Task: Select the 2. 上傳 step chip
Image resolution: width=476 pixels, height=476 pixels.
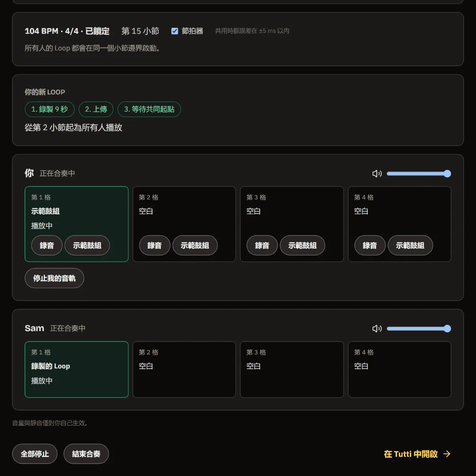Action: (x=96, y=109)
